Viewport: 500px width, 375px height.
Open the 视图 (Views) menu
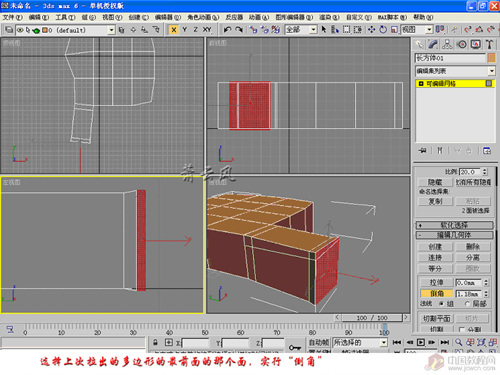tap(112, 17)
